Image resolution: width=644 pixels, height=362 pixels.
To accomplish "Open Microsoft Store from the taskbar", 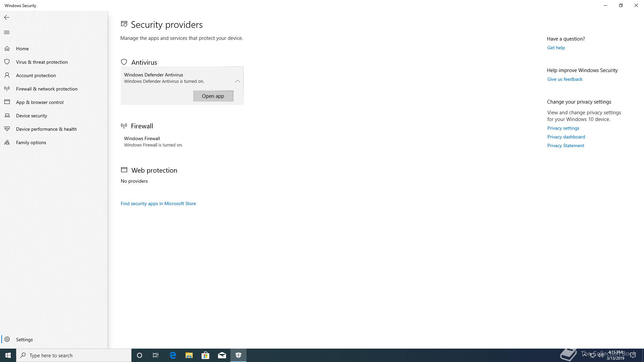I will pyautogui.click(x=205, y=355).
